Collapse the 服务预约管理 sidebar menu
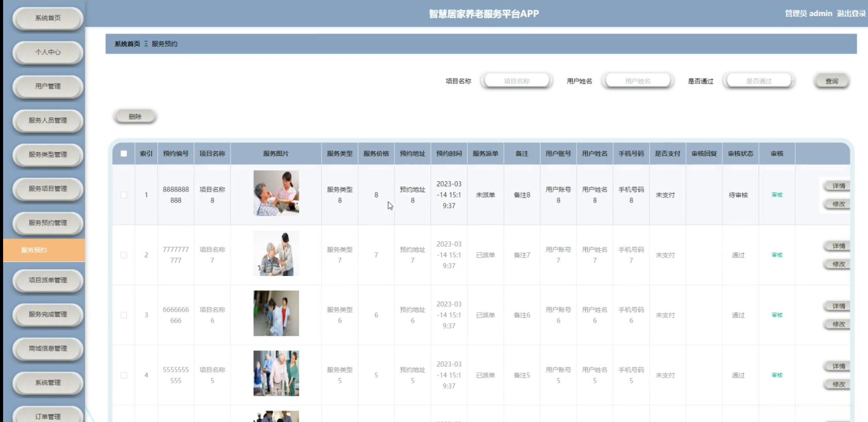Viewport: 868px width, 422px height. click(48, 223)
